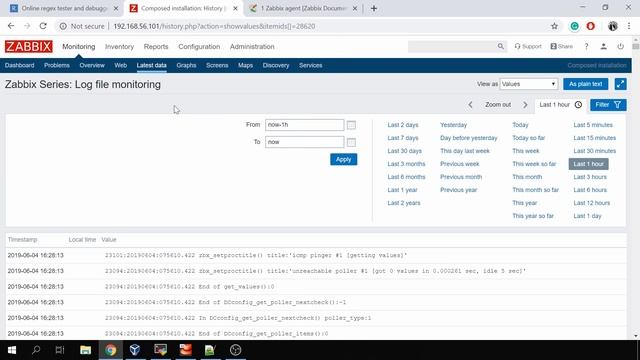Select This week so far range
The height and width of the screenshot is (360, 640).
click(x=534, y=164)
